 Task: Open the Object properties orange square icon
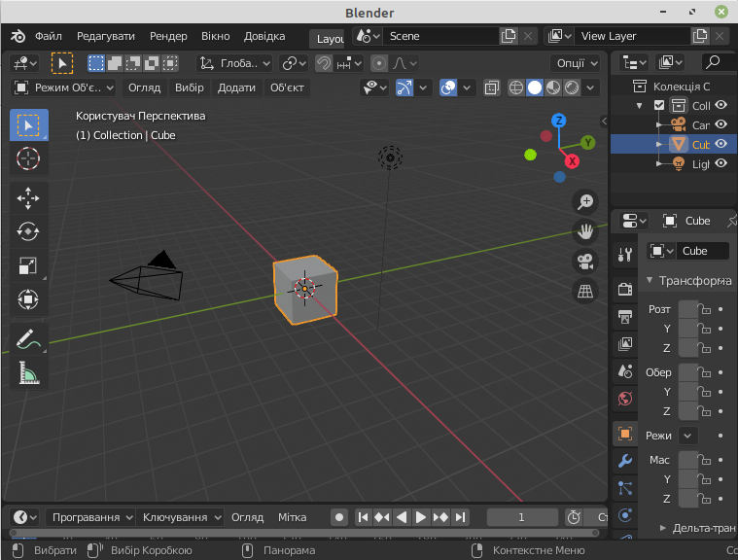[x=625, y=434]
